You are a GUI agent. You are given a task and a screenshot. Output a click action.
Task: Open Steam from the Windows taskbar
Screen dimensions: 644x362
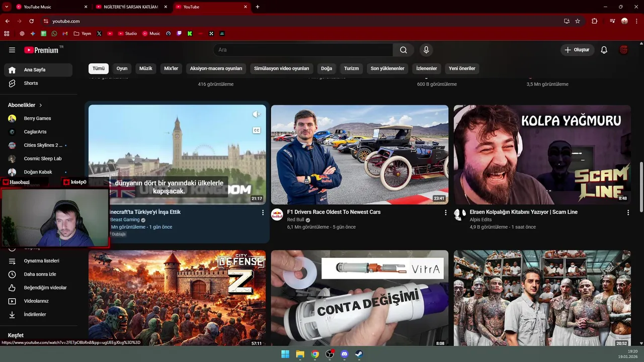coord(359,354)
